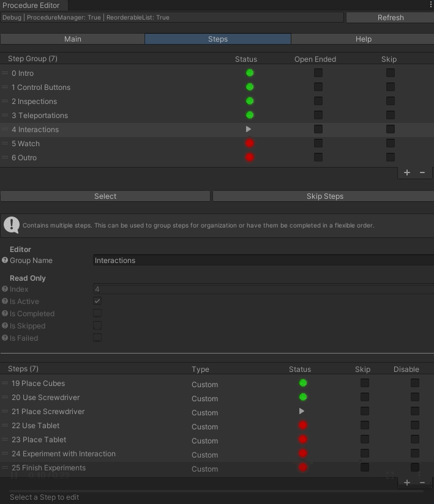
Task: Open the Help tab
Action: click(363, 39)
